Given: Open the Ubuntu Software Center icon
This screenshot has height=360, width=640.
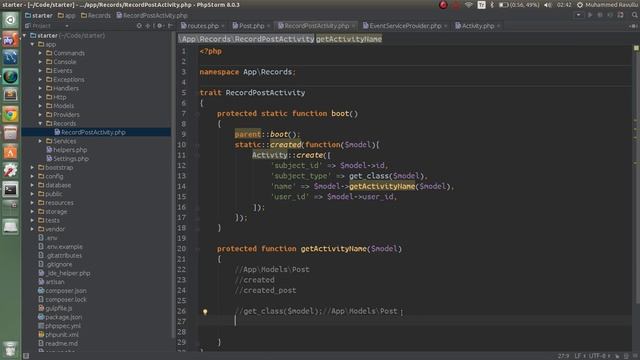Looking at the screenshot, I should pyautogui.click(x=10, y=152).
